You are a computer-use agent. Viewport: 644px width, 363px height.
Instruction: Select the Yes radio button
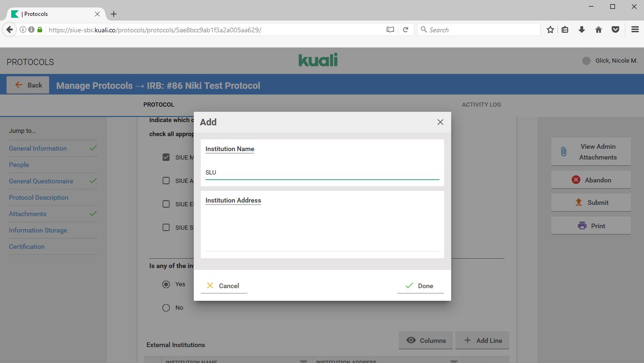point(166,284)
